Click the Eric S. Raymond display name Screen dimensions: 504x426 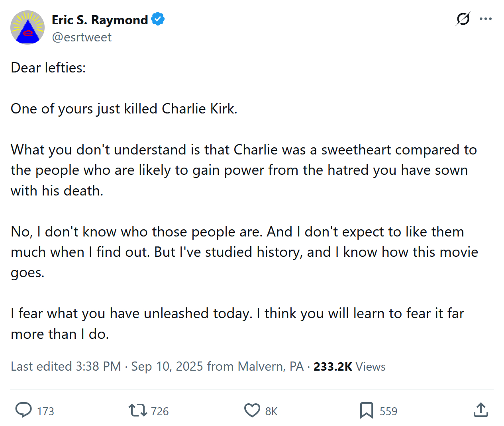click(100, 20)
